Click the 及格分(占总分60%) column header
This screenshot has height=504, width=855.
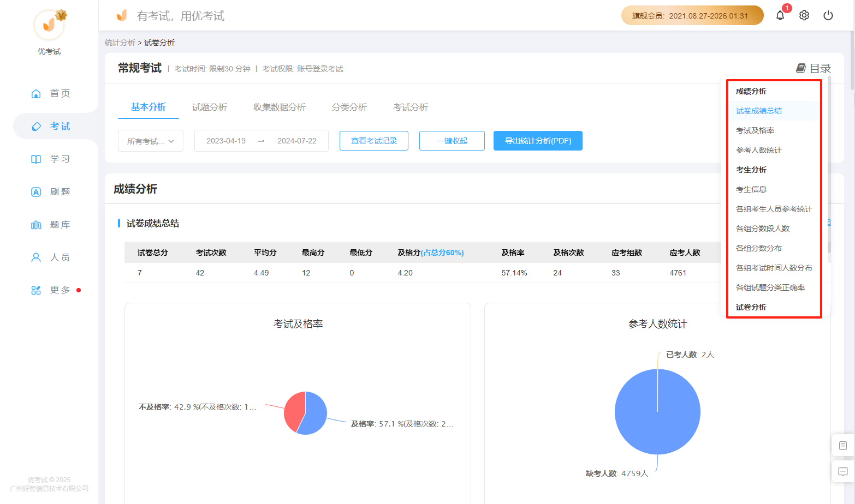tap(431, 253)
